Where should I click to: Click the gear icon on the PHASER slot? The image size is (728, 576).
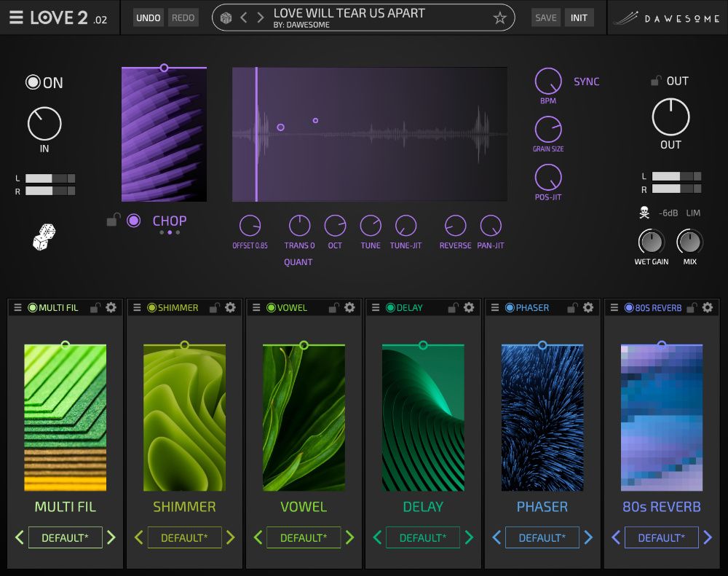[588, 307]
